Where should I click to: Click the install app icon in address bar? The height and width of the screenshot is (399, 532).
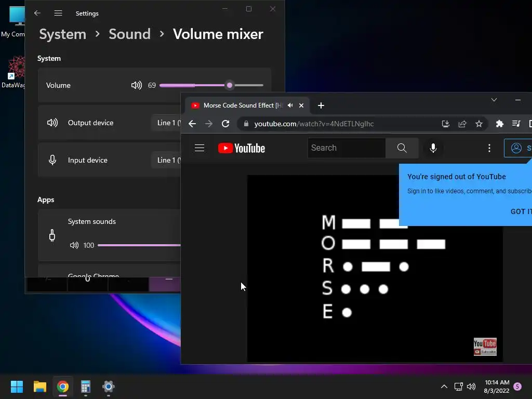(445, 124)
